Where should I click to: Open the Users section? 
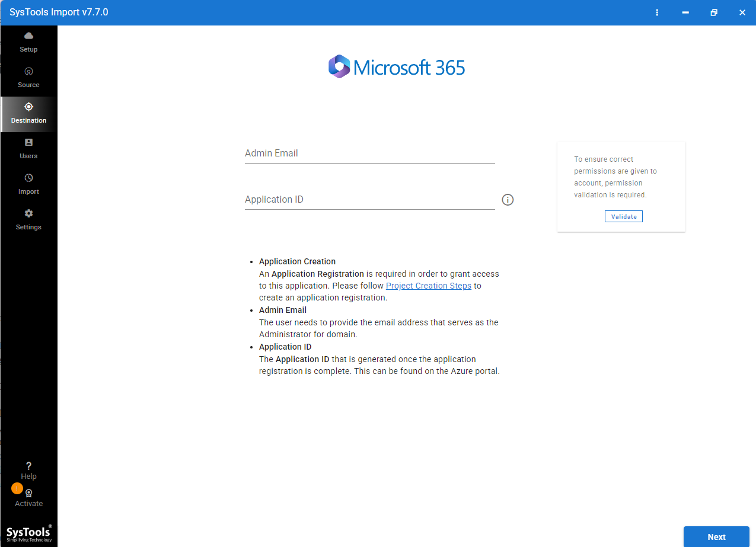tap(28, 148)
